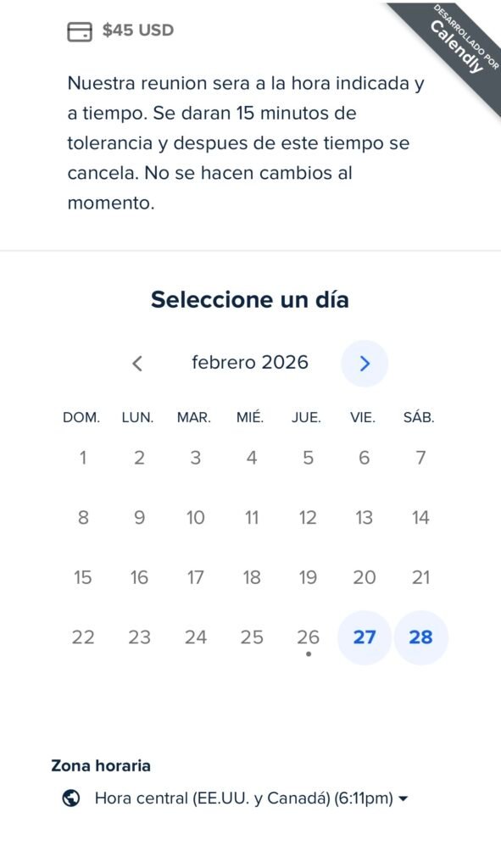The width and height of the screenshot is (501, 868).
Task: Click the blue forward navigation arrow
Action: (x=365, y=363)
